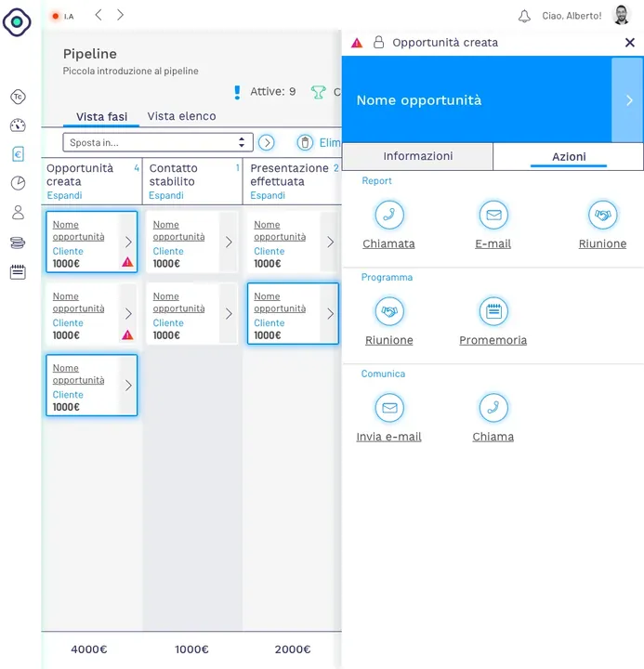This screenshot has width=644, height=669.
Task: Click the Elim delete text button
Action: tap(330, 142)
